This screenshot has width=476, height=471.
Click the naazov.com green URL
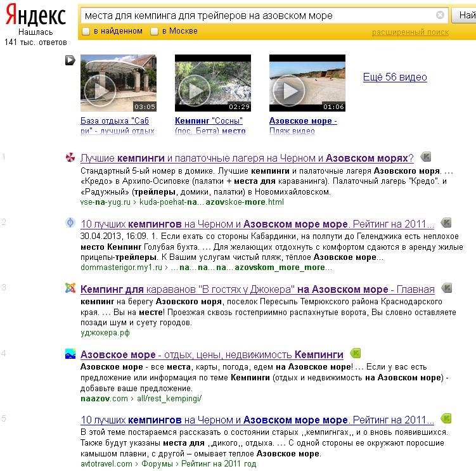pos(104,399)
